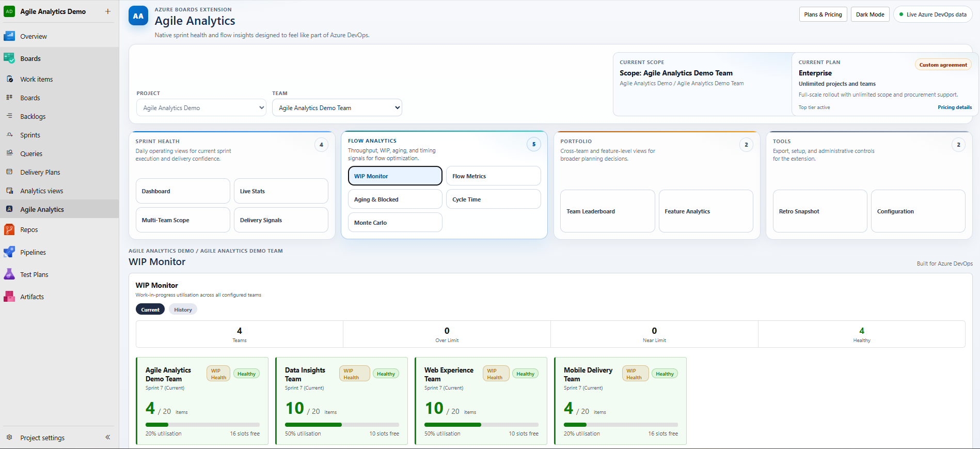Click Mobile Delivery Team utilisation bar
This screenshot has width=980, height=449.
[621, 425]
